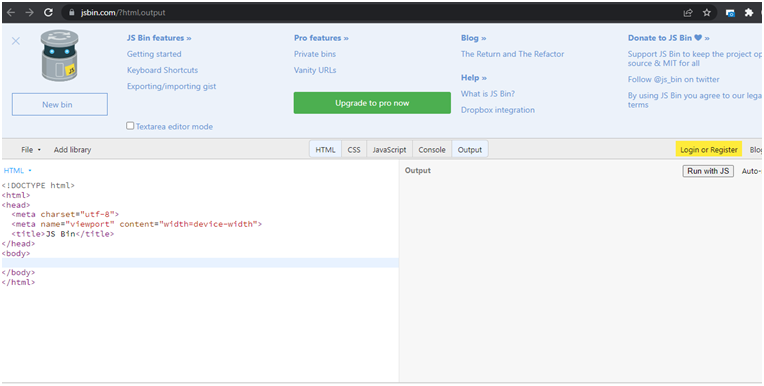
Task: Click the <title>JS Bin</title> code line
Action: (x=63, y=234)
